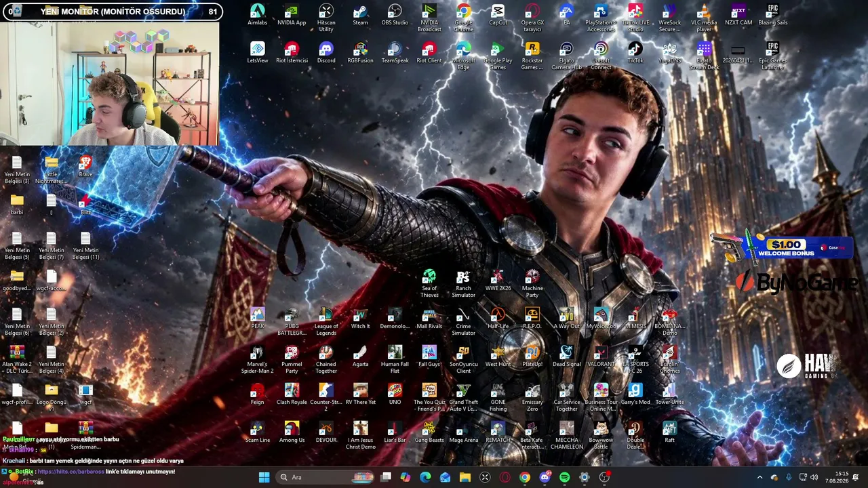
Task: Select Yeni Metin Belgesi (3) file
Action: tap(17, 170)
